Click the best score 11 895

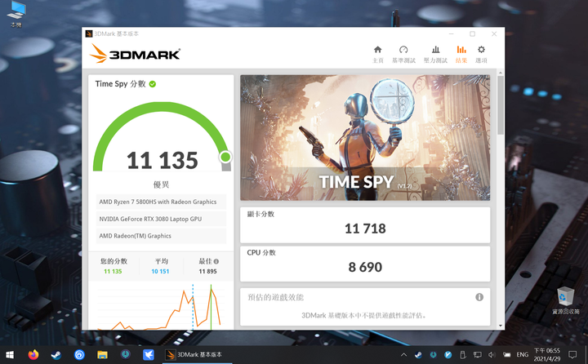(x=207, y=272)
